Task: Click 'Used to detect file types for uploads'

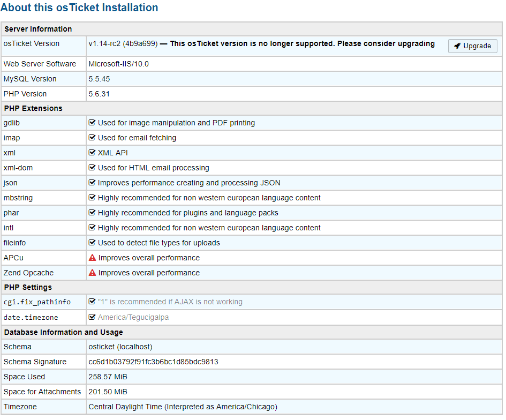Action: point(159,243)
